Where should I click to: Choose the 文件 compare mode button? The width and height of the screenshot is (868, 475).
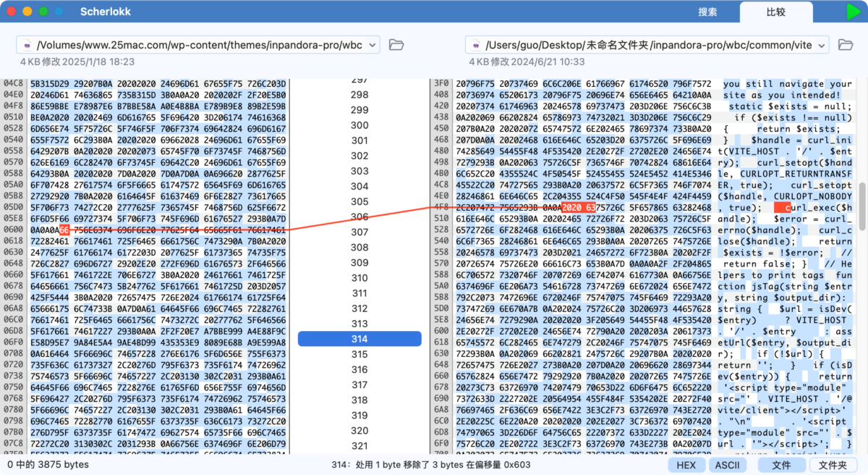point(781,464)
